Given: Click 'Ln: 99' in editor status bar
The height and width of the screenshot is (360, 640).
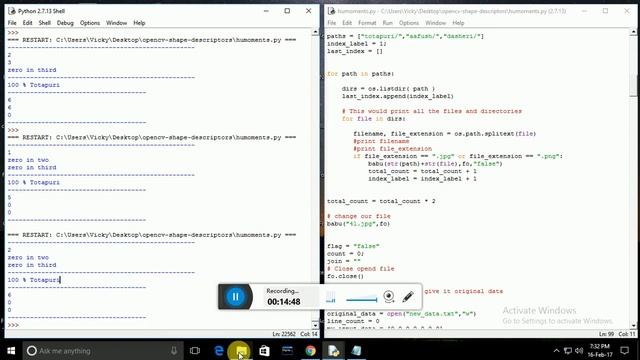Looking at the screenshot, I should (x=606, y=334).
